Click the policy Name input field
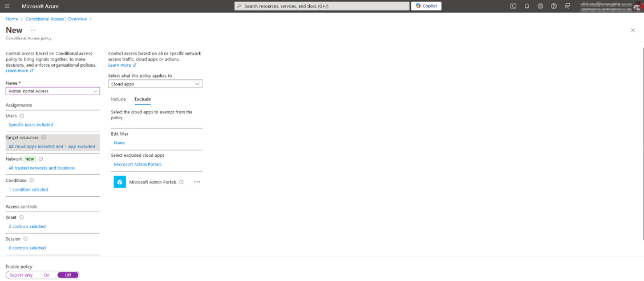644x281 pixels. point(52,91)
